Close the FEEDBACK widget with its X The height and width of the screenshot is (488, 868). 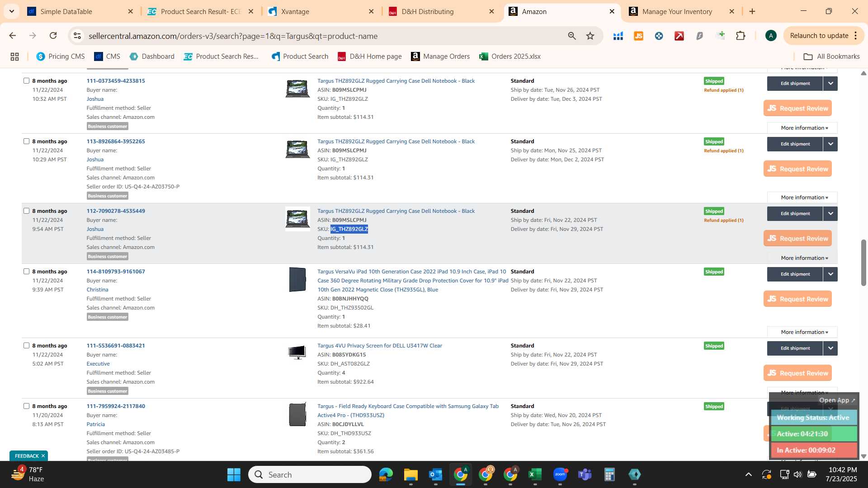coord(43,456)
